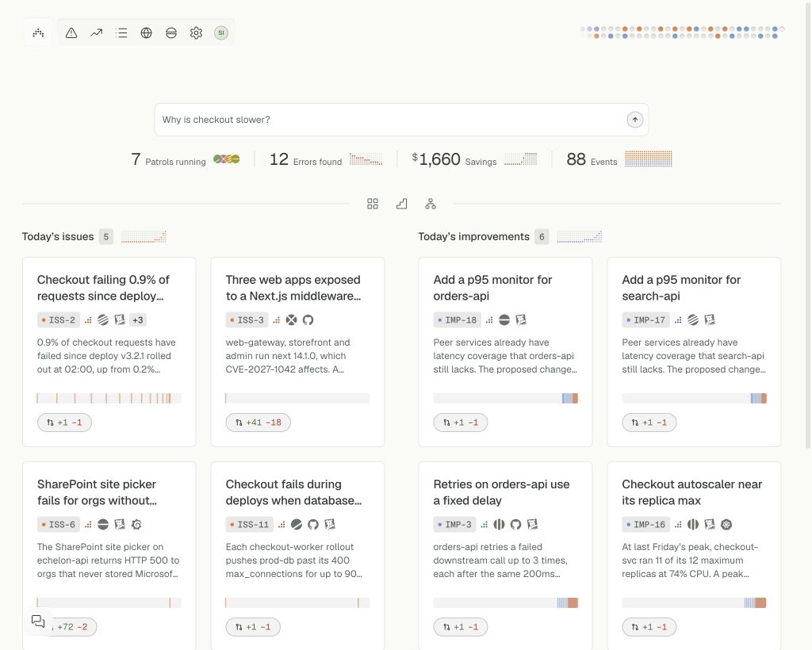This screenshot has height=650, width=812.
Task: Click the slashed circle icon on ISS-11 card
Action: pyautogui.click(x=297, y=524)
